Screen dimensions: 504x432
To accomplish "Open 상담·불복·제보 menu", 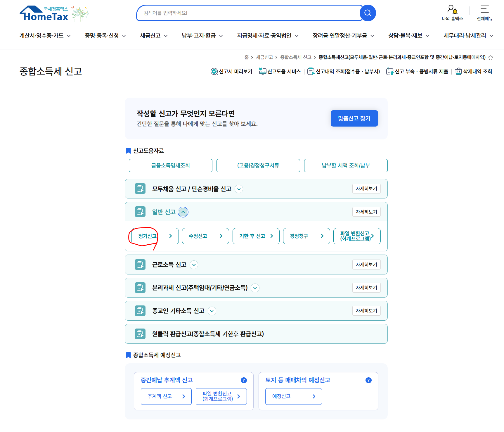I will pos(409,36).
